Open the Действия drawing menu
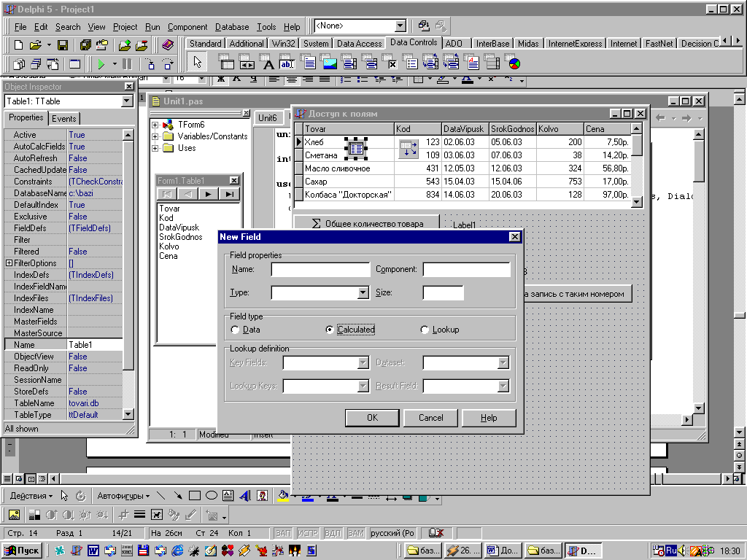Screen dimensions: 747x560 click(x=31, y=496)
